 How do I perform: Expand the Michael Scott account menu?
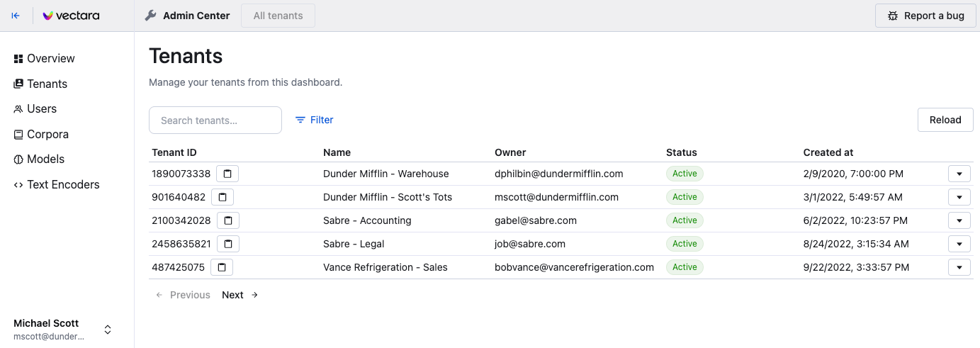tap(108, 330)
